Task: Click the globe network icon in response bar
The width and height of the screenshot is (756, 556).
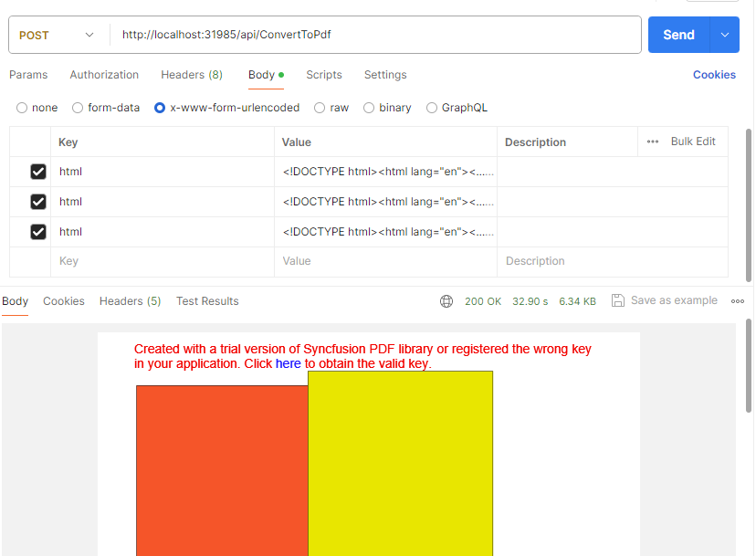Action: click(446, 301)
